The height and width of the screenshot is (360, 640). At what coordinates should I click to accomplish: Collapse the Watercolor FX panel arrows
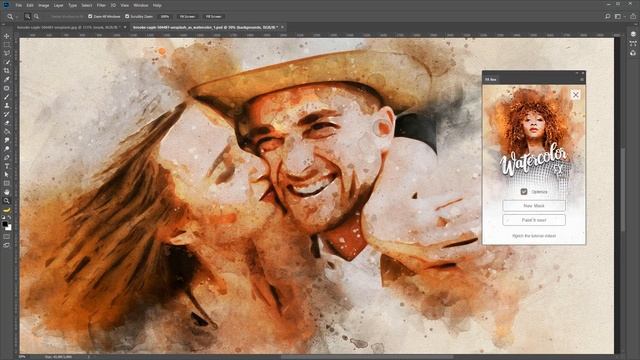577,73
